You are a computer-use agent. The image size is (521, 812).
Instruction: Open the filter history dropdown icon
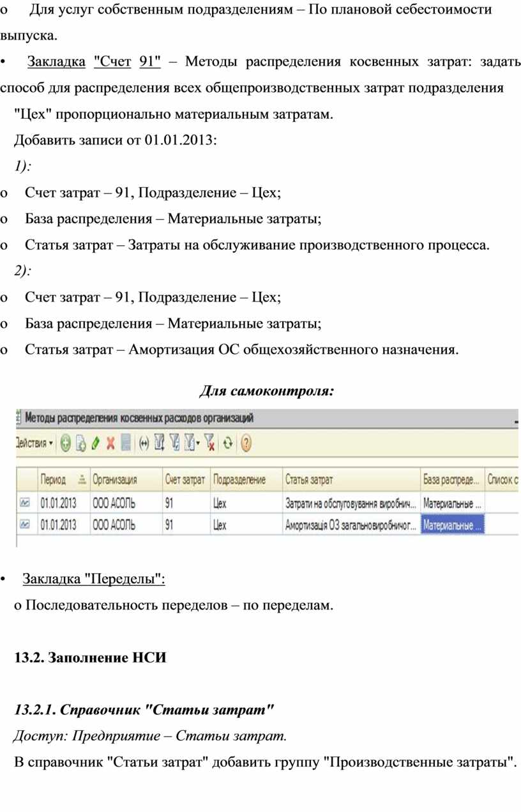(192, 443)
